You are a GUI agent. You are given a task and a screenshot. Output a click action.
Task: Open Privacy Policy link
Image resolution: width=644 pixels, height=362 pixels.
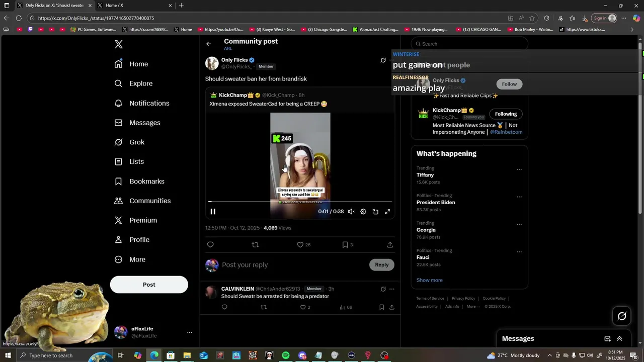(x=463, y=299)
